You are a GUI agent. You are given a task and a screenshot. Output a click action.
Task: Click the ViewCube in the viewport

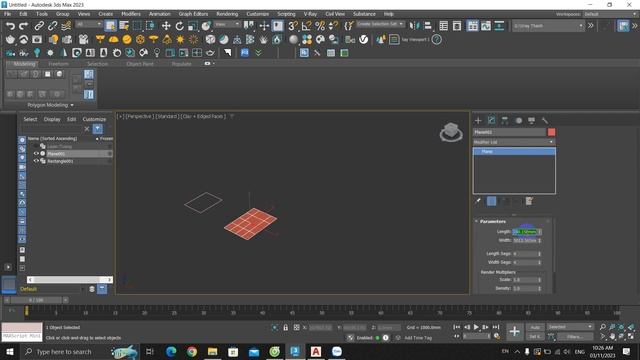pos(451,132)
